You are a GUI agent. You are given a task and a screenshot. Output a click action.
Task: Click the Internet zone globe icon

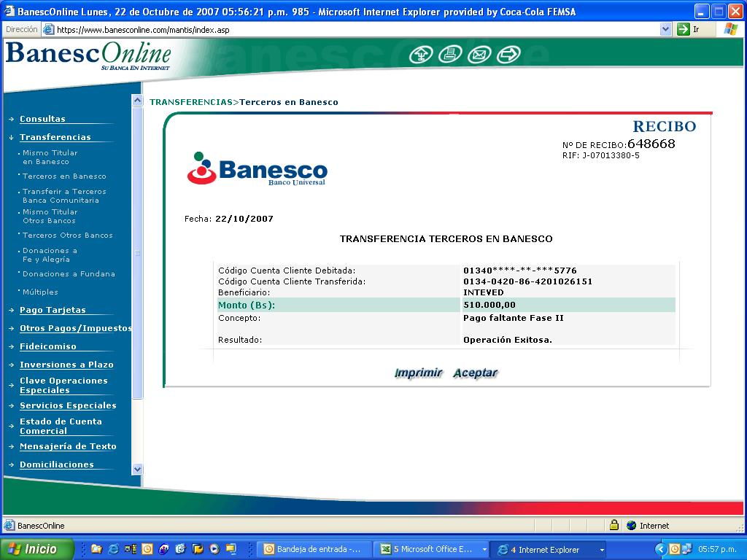pos(632,526)
